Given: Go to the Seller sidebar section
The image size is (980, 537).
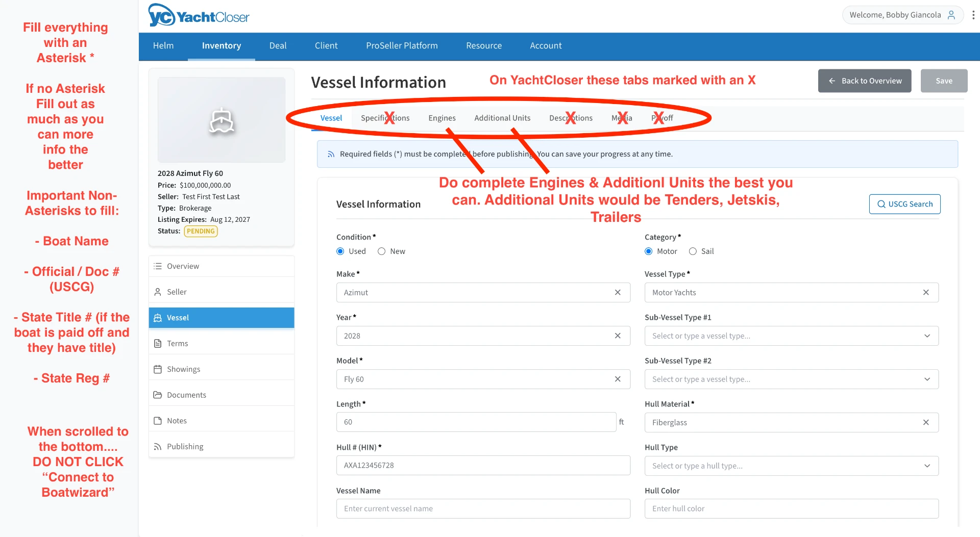Looking at the screenshot, I should [222, 292].
